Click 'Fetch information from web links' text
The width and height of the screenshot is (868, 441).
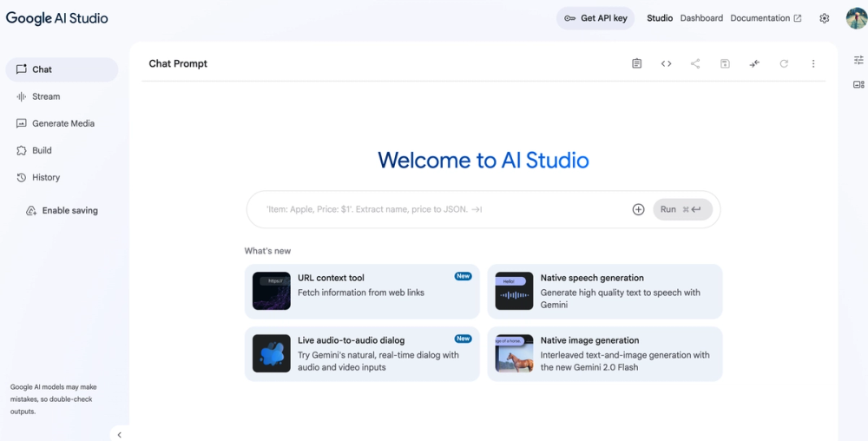[x=361, y=293]
